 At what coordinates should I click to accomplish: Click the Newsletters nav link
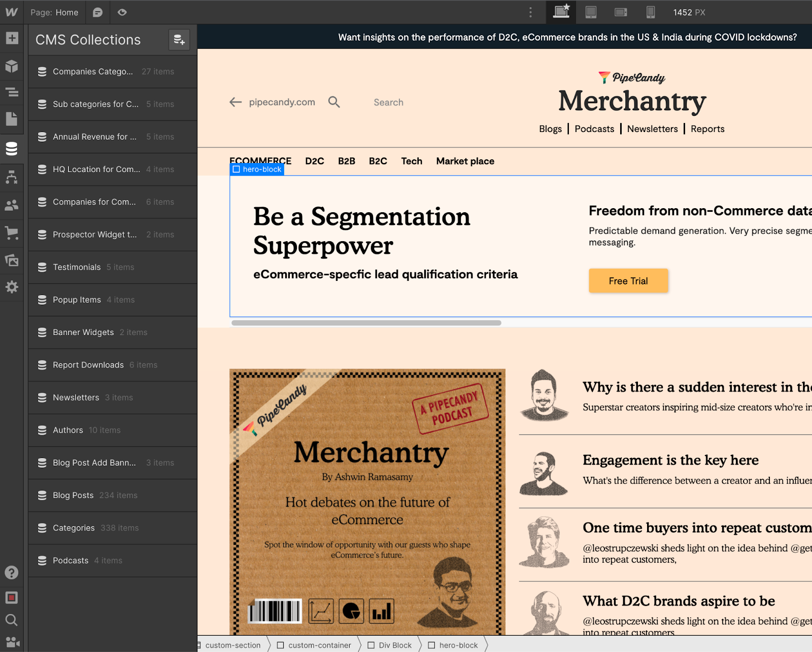[652, 129]
